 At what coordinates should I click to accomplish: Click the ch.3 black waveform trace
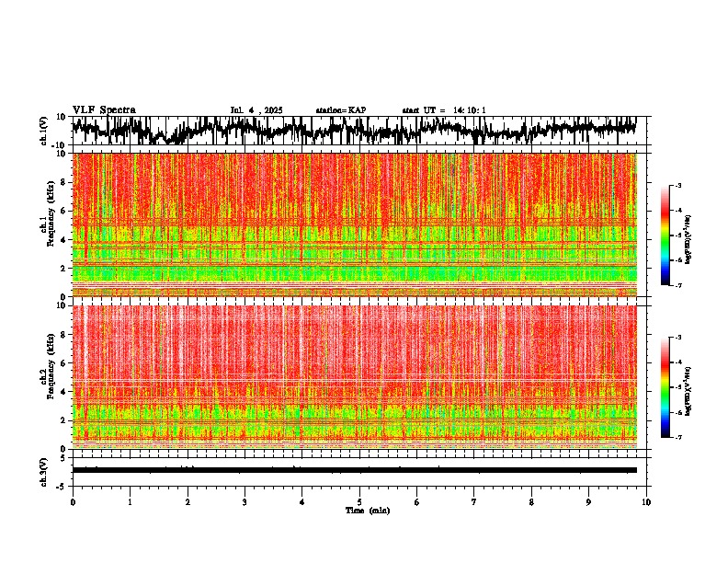(355, 470)
